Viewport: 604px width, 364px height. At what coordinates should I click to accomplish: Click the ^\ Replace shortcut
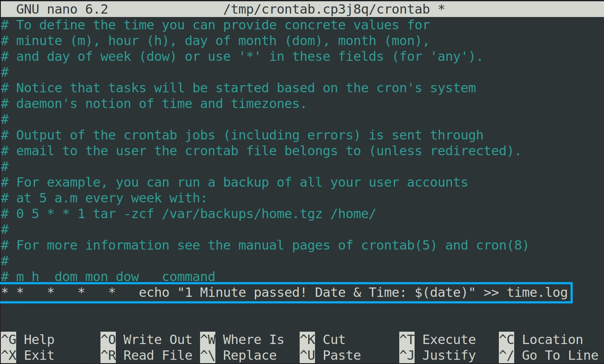click(x=238, y=355)
